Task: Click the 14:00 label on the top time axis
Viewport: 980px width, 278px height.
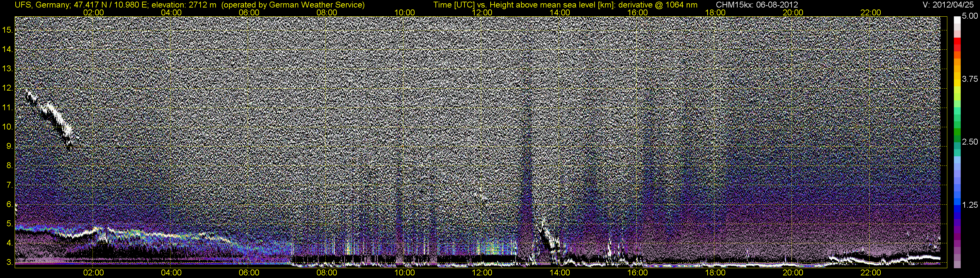Action: 560,12
